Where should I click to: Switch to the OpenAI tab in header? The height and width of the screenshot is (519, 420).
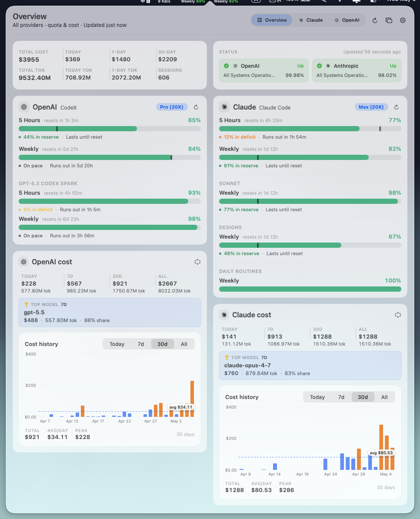click(347, 20)
